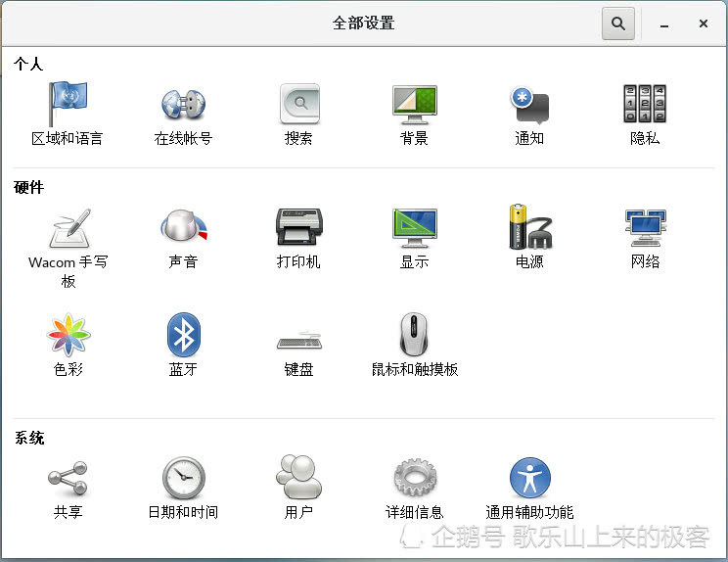Click the 在线帐号 text label
This screenshot has width=728, height=562.
click(183, 138)
